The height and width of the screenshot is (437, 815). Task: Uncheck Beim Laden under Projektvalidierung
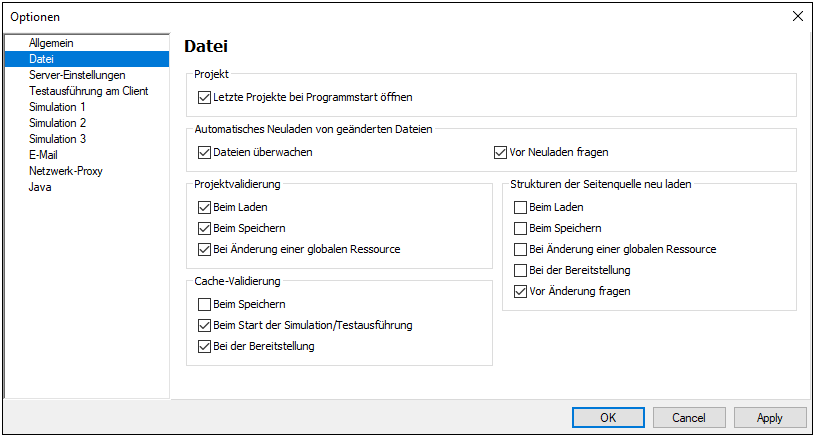click(x=205, y=208)
